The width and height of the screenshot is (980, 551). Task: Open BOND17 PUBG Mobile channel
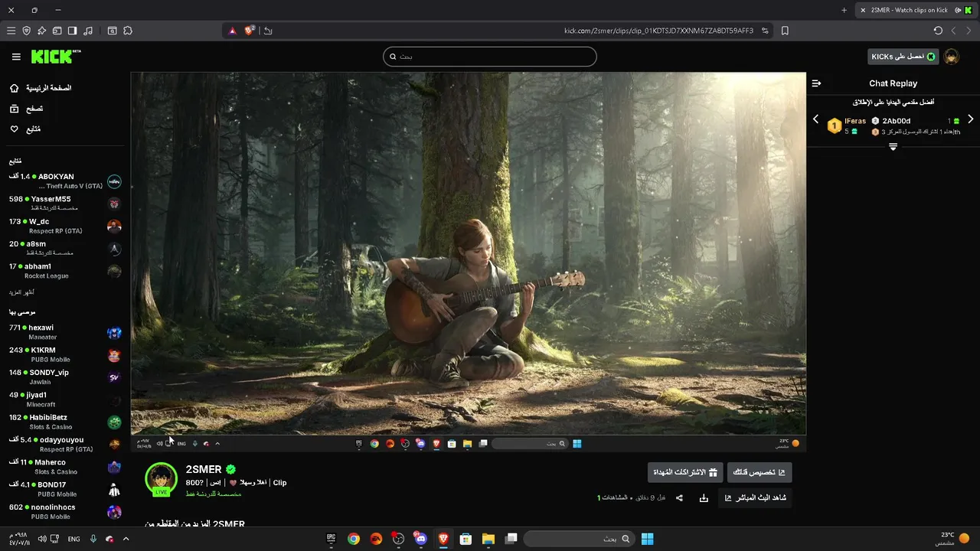pos(65,489)
